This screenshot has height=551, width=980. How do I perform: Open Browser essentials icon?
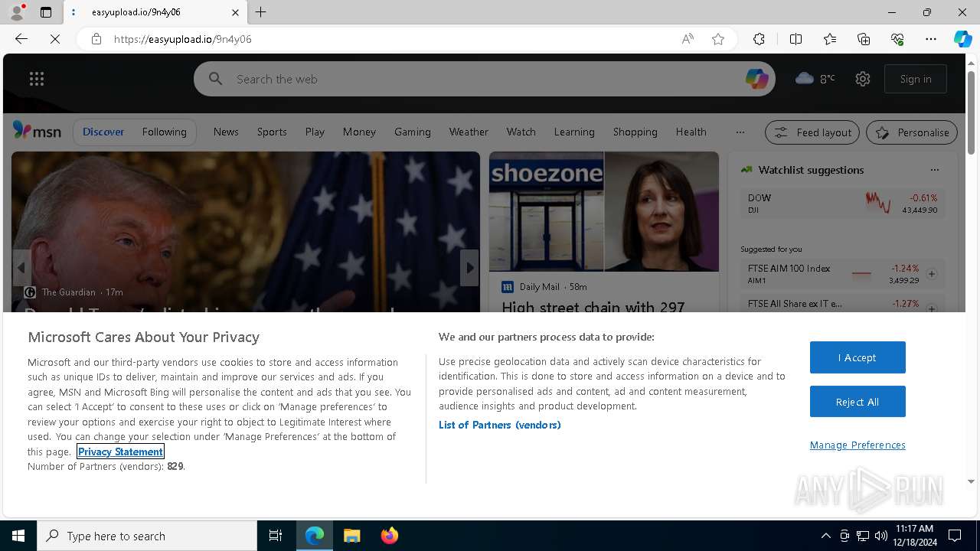click(x=897, y=39)
